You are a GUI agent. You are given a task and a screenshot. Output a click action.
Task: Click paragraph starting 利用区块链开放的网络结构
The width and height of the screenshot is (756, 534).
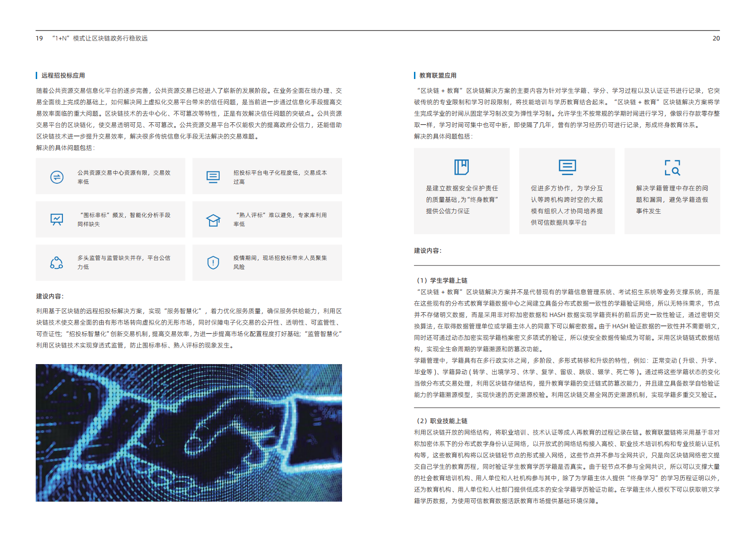point(567,466)
